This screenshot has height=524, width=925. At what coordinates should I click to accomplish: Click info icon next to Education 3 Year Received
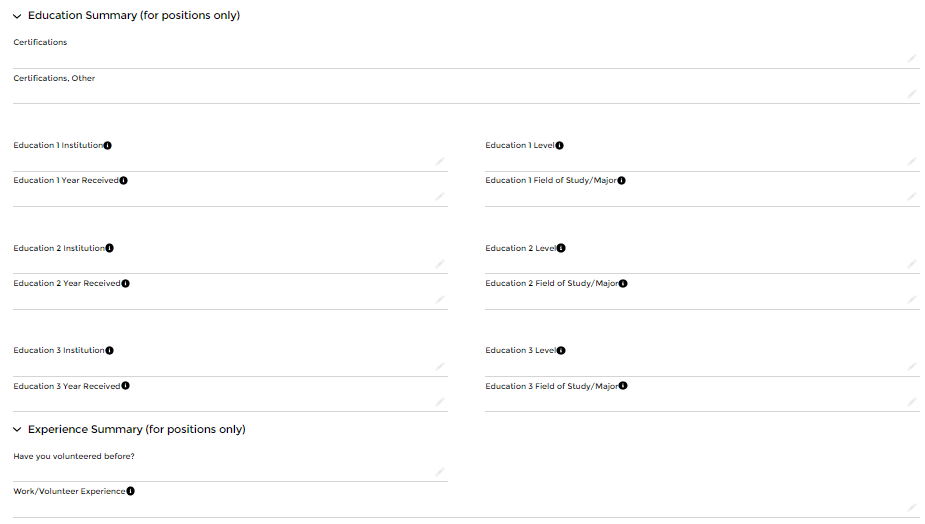125,386
